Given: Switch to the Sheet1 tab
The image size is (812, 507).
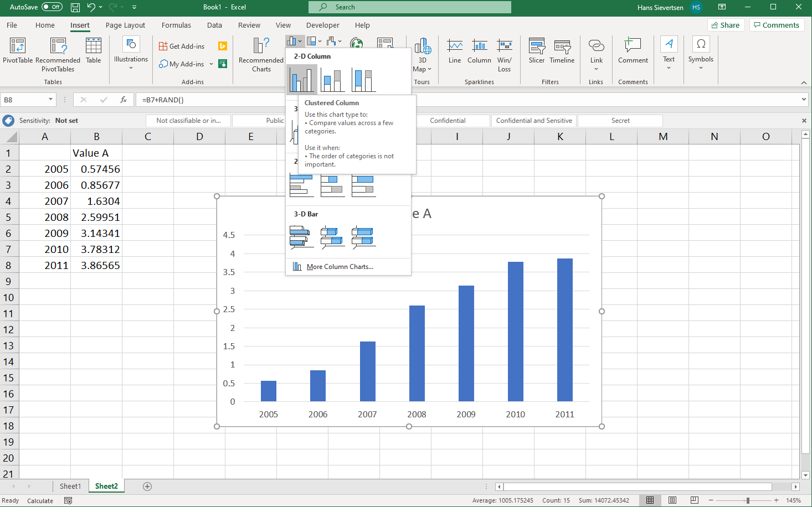Looking at the screenshot, I should tap(70, 487).
